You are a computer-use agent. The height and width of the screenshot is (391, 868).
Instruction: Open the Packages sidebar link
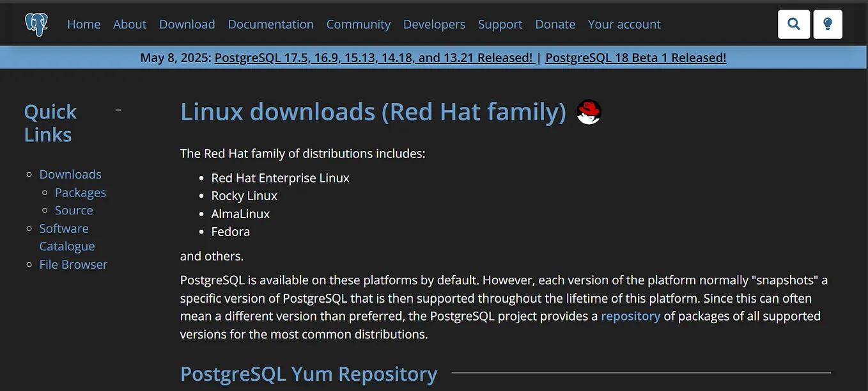pyautogui.click(x=81, y=192)
